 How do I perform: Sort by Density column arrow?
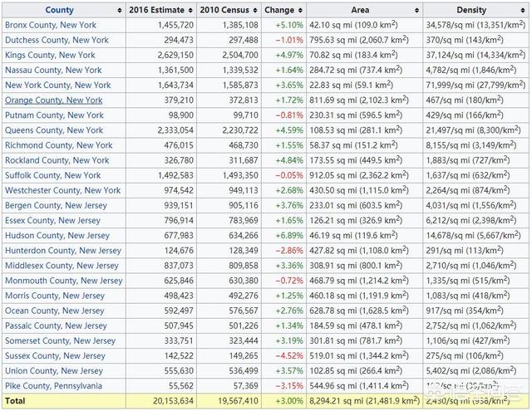tap(524, 11)
